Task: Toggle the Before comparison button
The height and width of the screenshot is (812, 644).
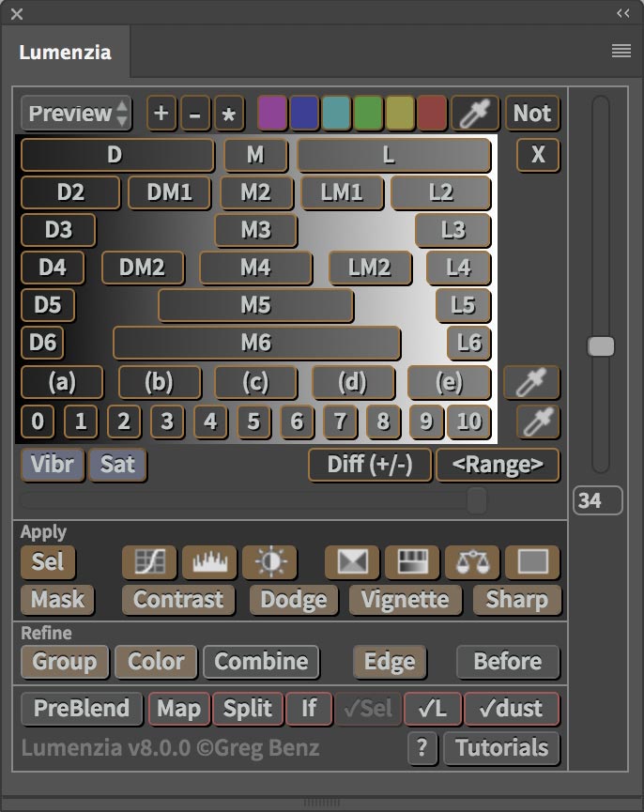Action: click(x=508, y=661)
